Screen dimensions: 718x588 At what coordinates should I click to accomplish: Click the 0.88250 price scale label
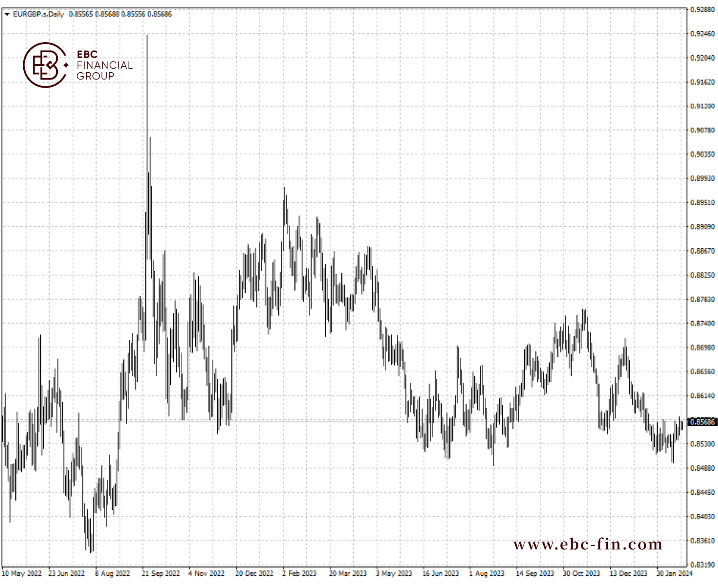pyautogui.click(x=703, y=275)
